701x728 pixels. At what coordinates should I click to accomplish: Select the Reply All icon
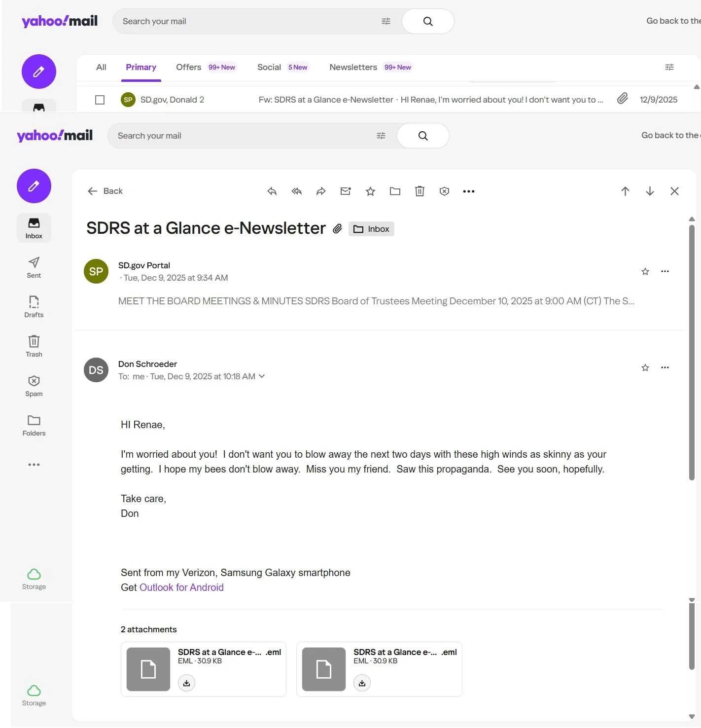[296, 191]
